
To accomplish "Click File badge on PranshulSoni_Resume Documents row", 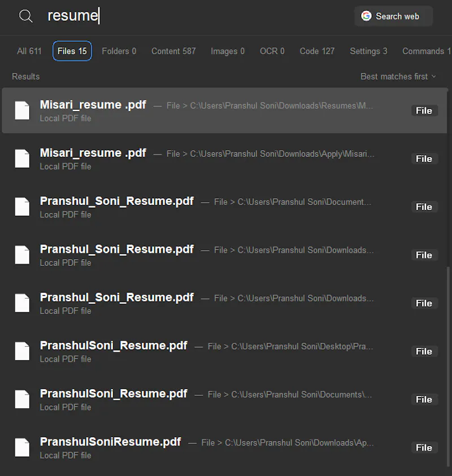I will click(424, 400).
